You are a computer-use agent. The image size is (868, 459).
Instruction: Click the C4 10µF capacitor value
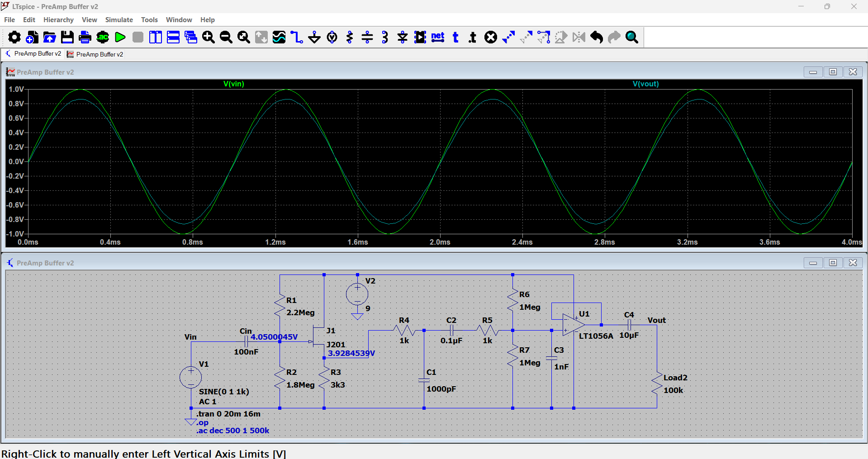[629, 335]
